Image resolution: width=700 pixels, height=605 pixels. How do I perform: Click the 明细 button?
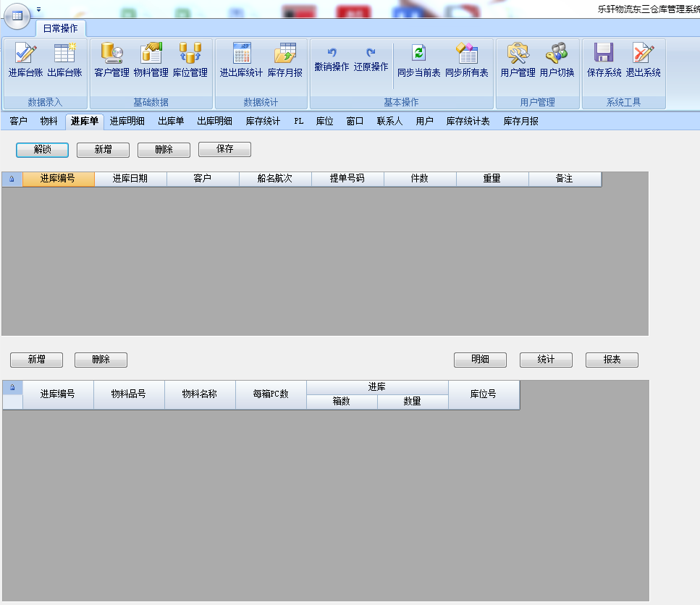tap(481, 360)
